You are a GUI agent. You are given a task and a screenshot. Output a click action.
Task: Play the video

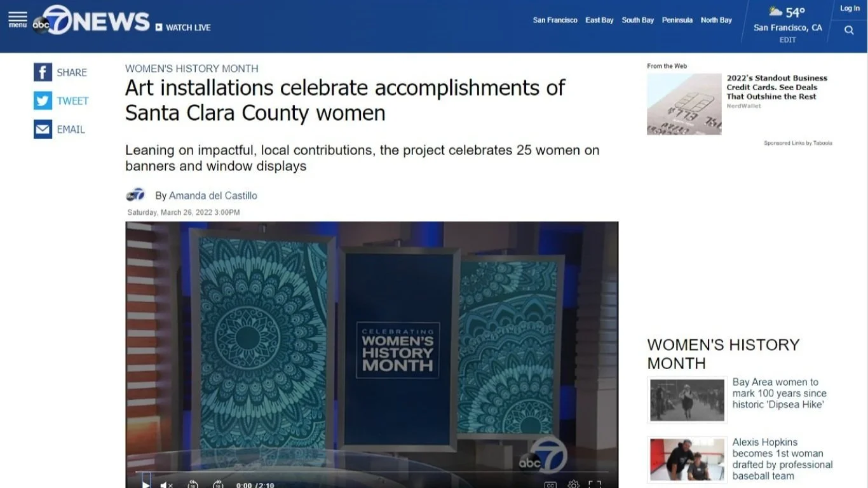tap(146, 485)
